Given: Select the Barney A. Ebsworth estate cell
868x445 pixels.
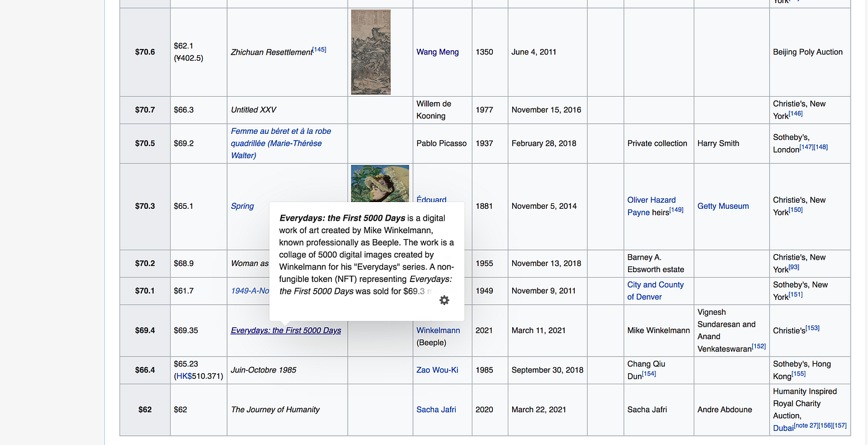Looking at the screenshot, I should coord(659,263).
